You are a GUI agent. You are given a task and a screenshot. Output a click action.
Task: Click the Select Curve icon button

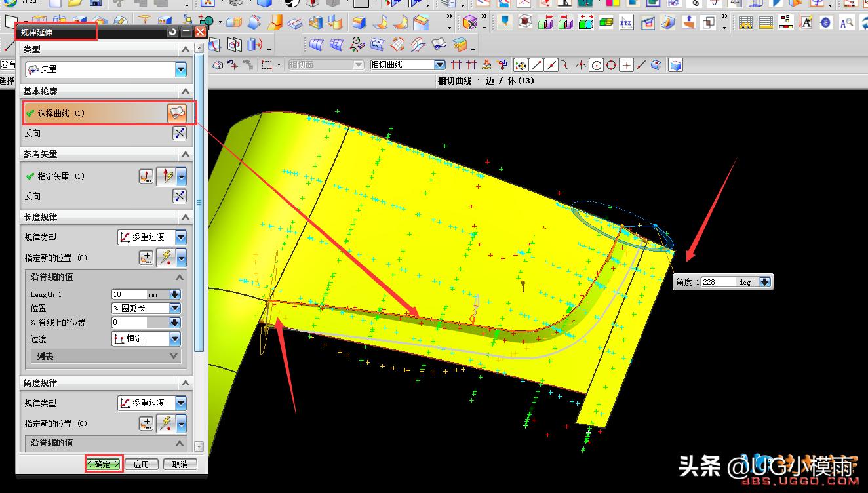tap(177, 113)
